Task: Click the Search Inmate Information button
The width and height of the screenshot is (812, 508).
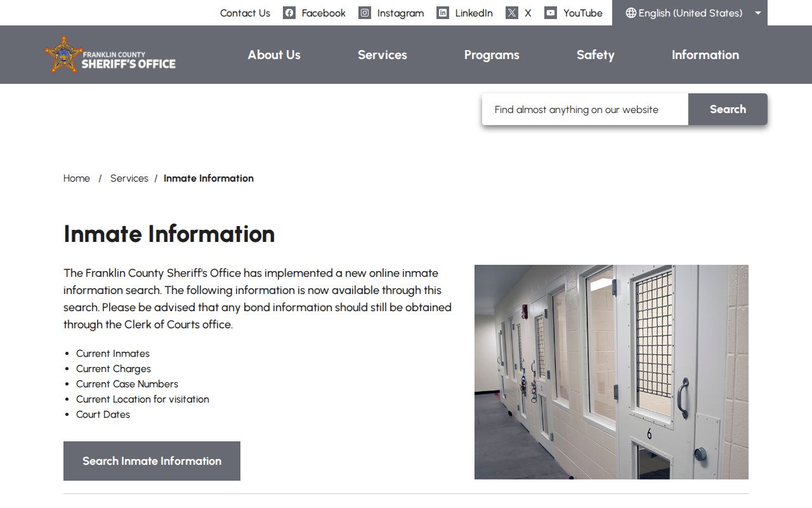Action: [x=152, y=461]
